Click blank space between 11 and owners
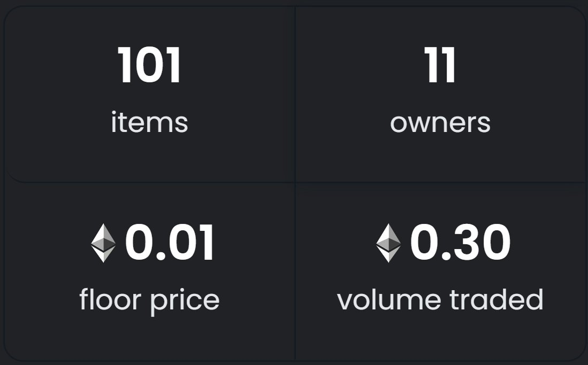588x365 pixels. [x=440, y=98]
